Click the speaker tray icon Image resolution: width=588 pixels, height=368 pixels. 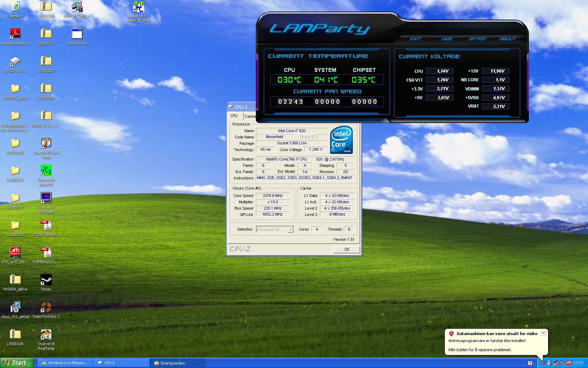coord(562,363)
